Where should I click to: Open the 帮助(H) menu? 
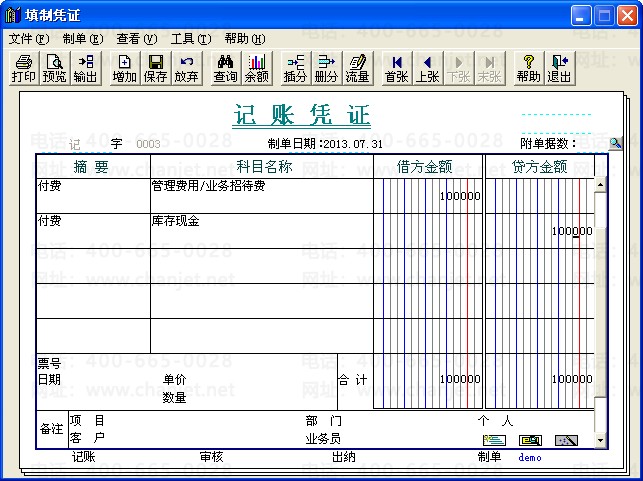pyautogui.click(x=245, y=39)
